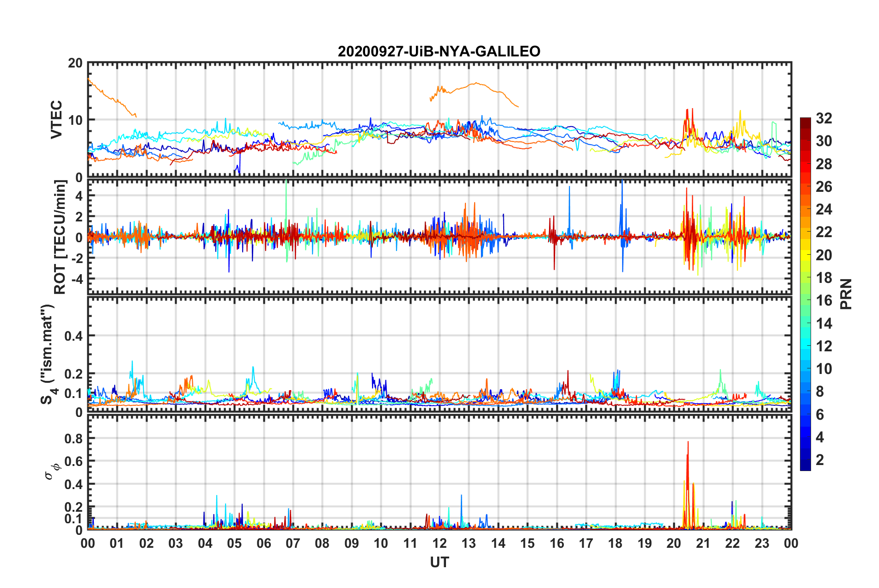Click colorbar tick label 24

pos(824,209)
